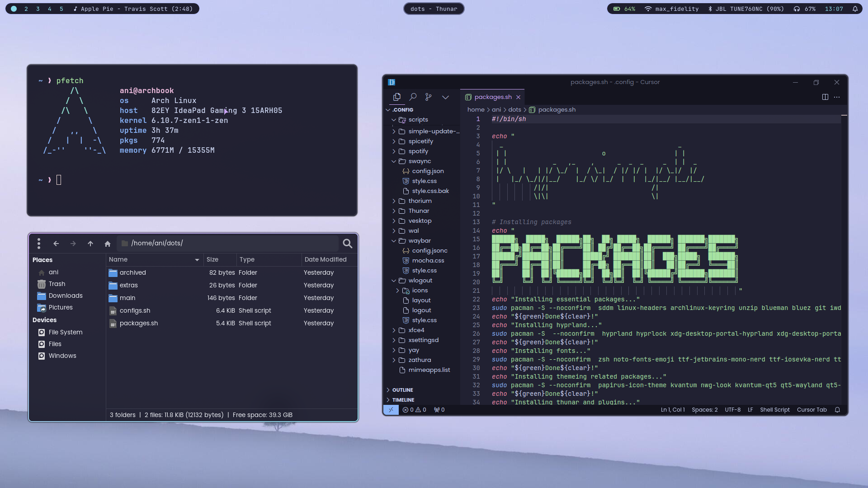This screenshot has width=868, height=488.
Task: Open Downloads in Thunar Places sidebar
Action: click(66, 296)
